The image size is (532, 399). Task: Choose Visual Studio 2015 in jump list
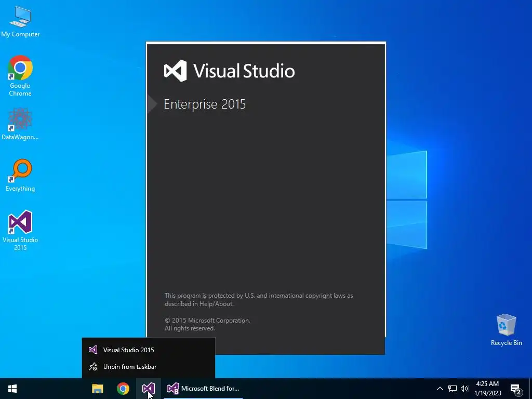(149, 350)
